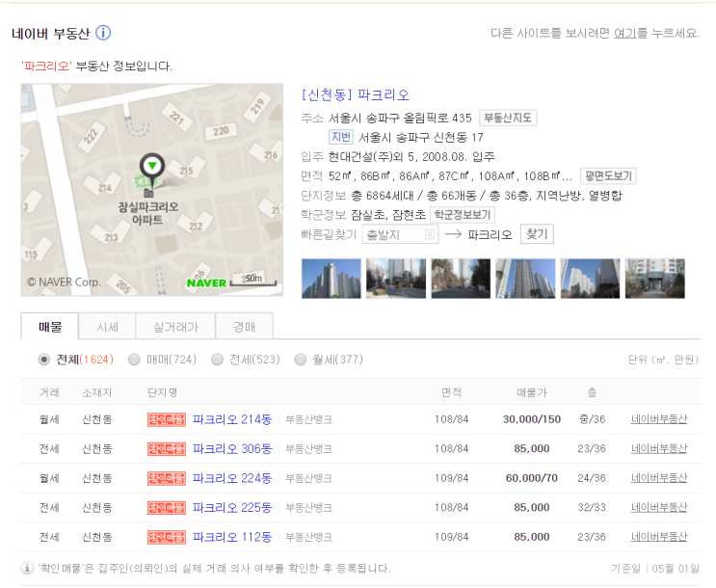
Task: Switch to the 경매 tab
Action: pyautogui.click(x=245, y=327)
